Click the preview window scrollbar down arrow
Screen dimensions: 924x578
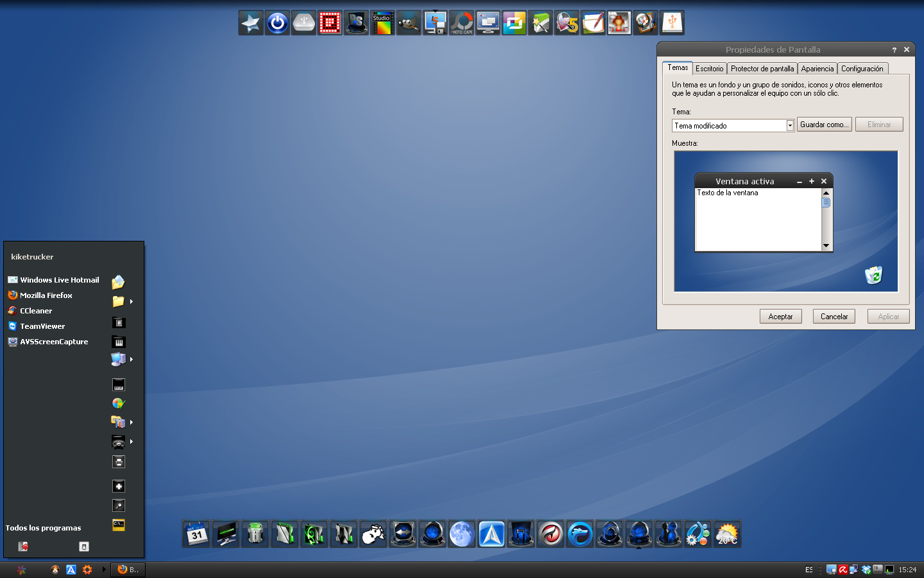826,245
